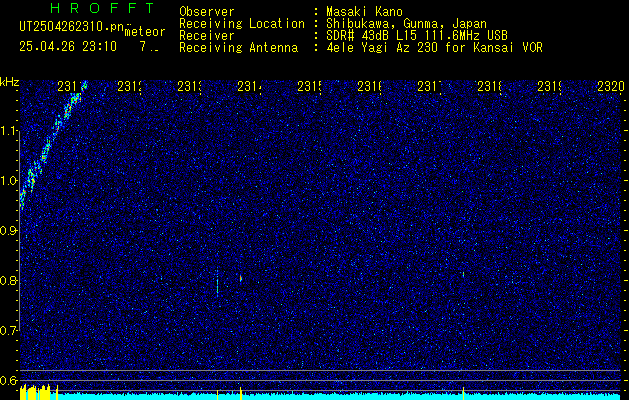Image resolution: width=629 pixels, height=400 pixels.
Task: Click the 2313 time marker
Action: [x=189, y=87]
